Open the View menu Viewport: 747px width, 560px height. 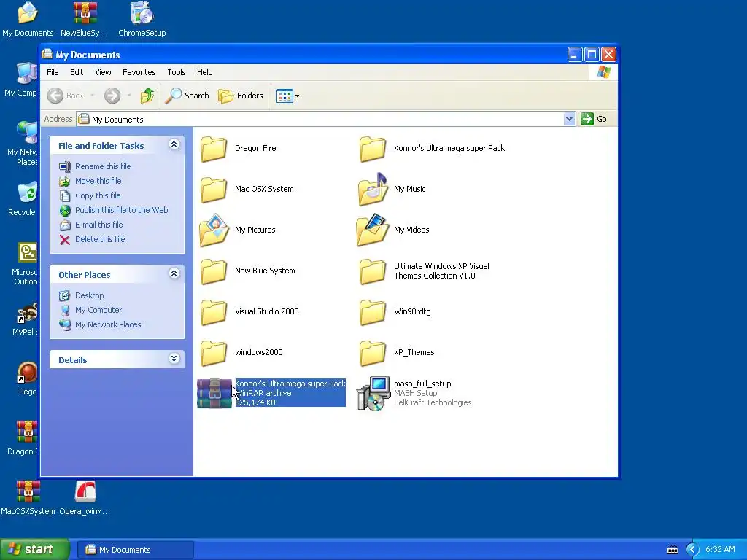tap(103, 72)
